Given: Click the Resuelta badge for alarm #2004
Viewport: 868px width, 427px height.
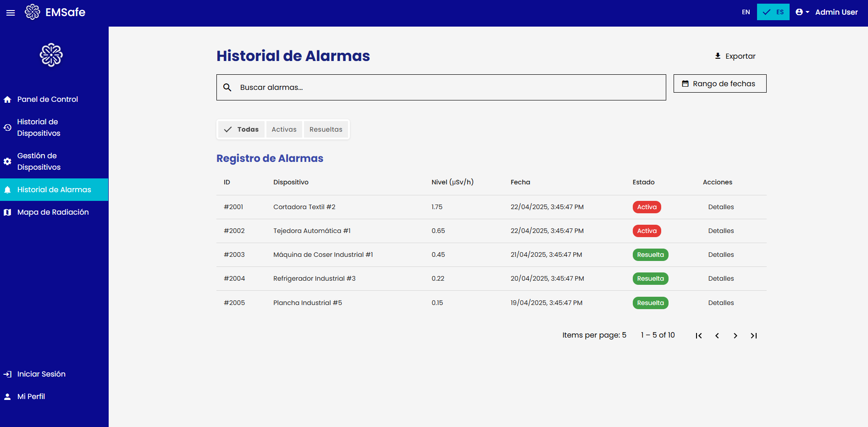Looking at the screenshot, I should [650, 279].
